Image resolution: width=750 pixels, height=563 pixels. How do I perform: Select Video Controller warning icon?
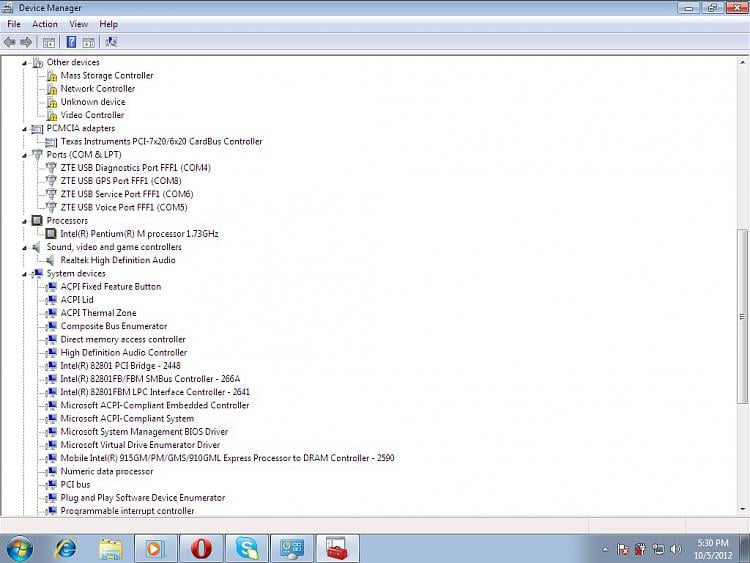(52, 115)
